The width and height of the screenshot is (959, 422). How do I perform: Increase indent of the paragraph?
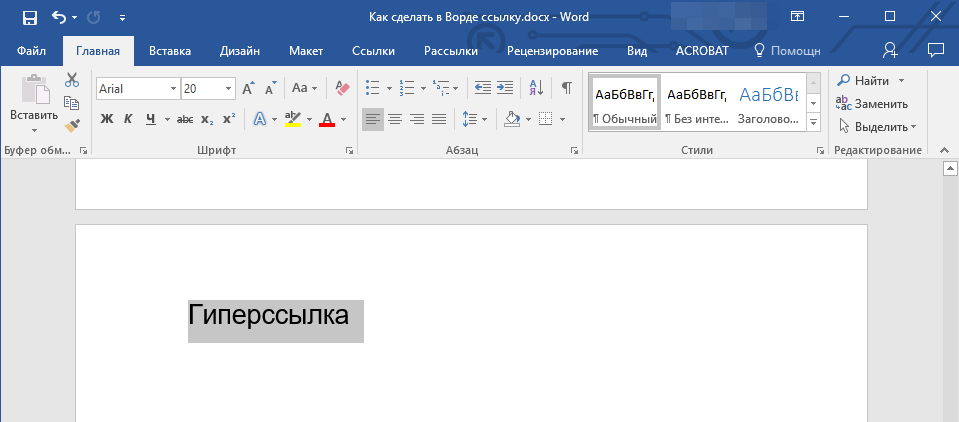(x=505, y=88)
